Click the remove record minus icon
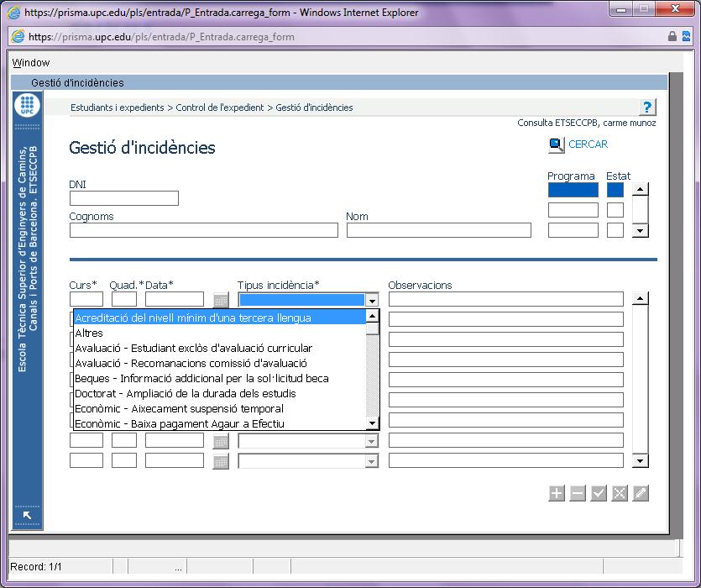 coord(578,494)
